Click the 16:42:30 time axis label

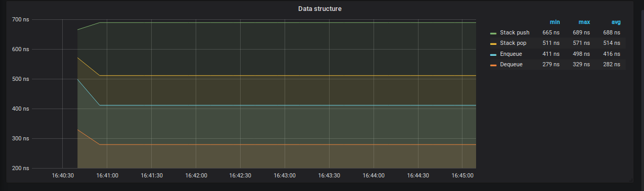[240, 176]
